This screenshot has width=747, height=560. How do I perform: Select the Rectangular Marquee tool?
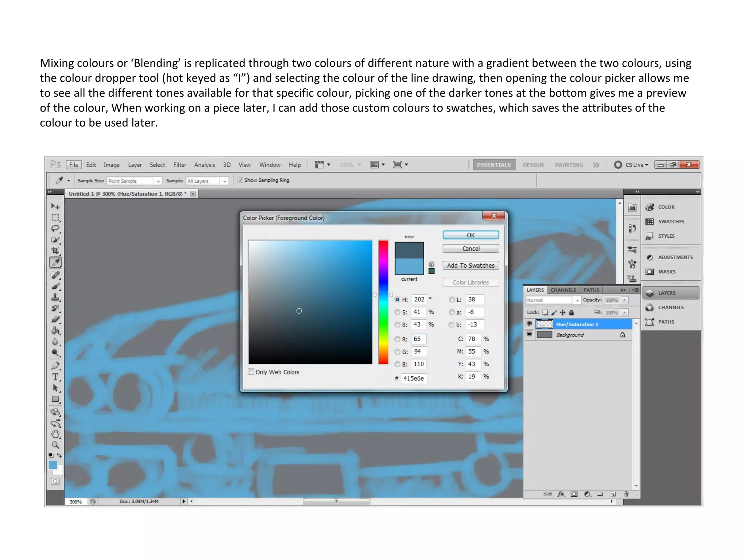pyautogui.click(x=55, y=218)
